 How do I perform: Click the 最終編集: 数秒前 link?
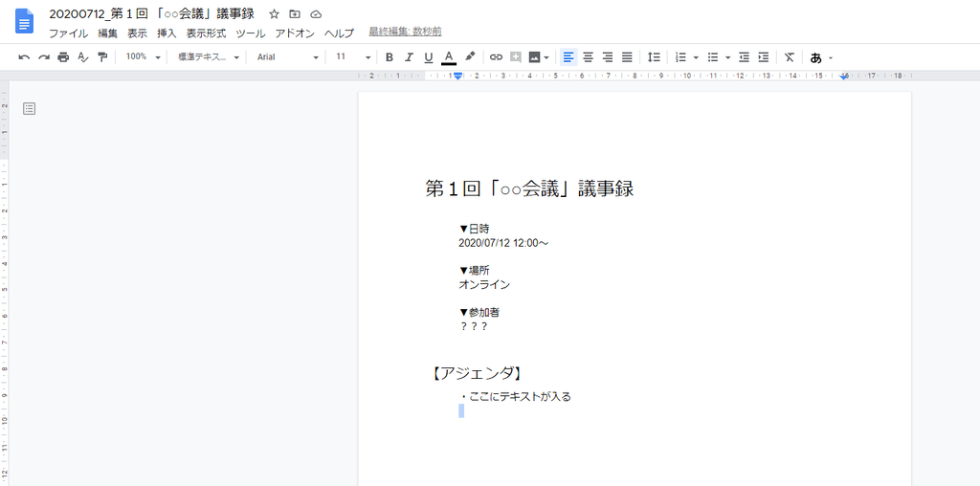point(405,32)
